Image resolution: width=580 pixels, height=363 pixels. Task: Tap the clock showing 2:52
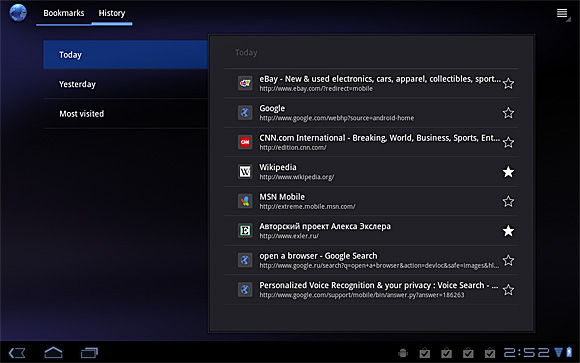(x=526, y=353)
